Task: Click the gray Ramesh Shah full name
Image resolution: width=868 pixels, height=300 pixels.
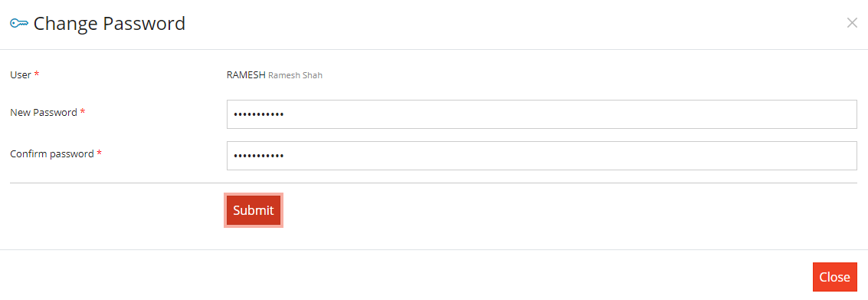Action: coord(296,75)
